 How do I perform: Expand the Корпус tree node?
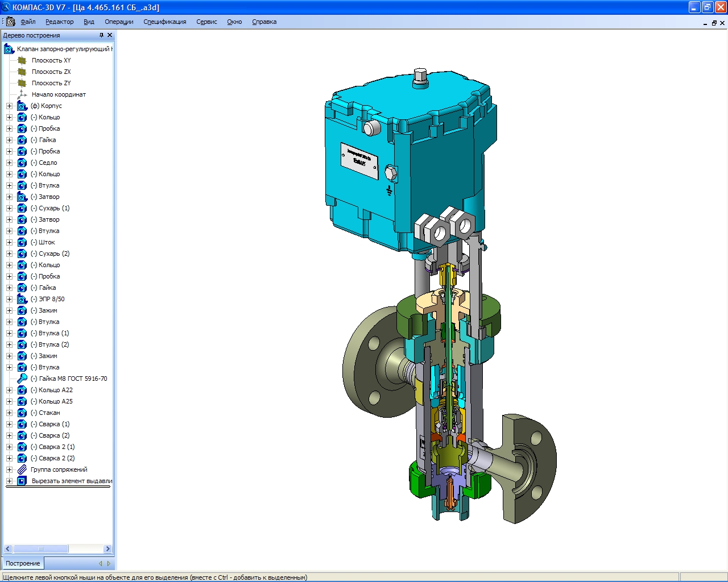click(x=9, y=106)
